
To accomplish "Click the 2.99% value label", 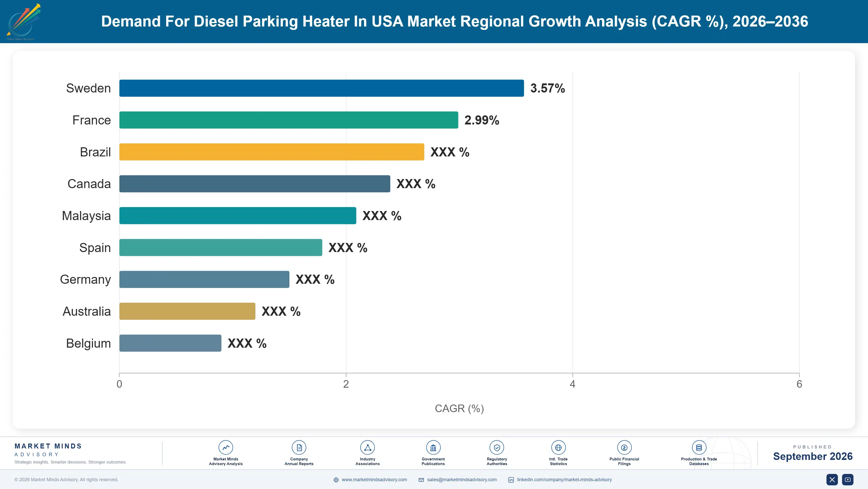I will [482, 120].
